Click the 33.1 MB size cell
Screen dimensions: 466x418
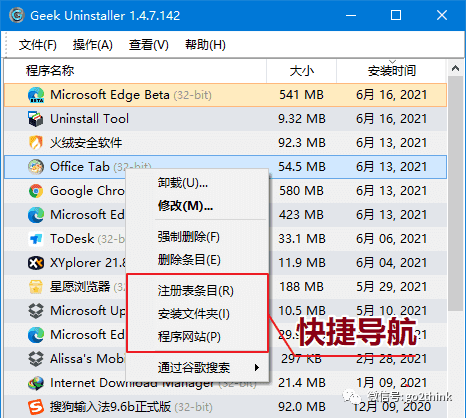pos(302,239)
